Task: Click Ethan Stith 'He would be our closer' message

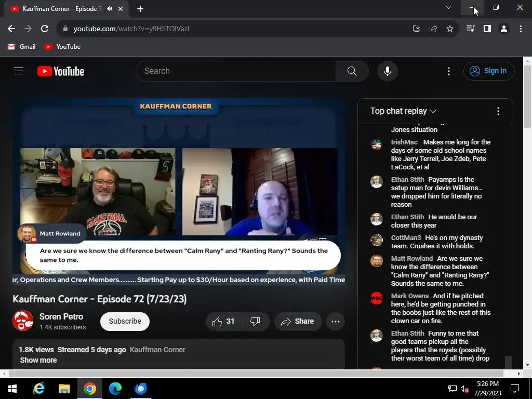Action: [434, 221]
